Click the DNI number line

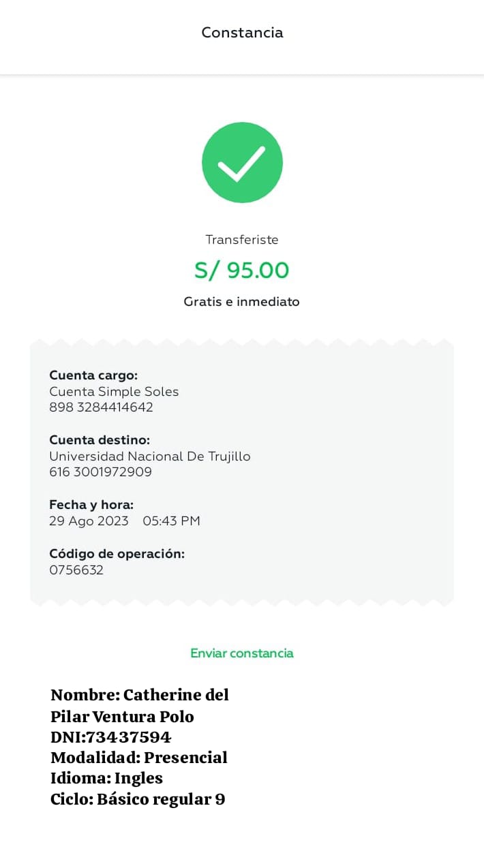(110, 737)
